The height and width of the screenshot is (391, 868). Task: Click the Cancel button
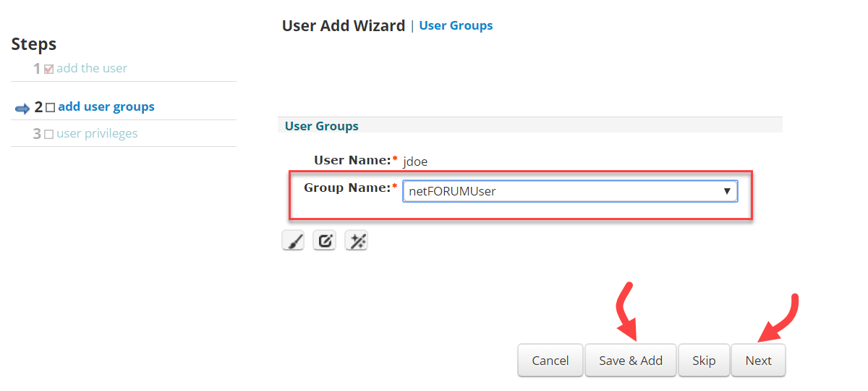point(550,361)
